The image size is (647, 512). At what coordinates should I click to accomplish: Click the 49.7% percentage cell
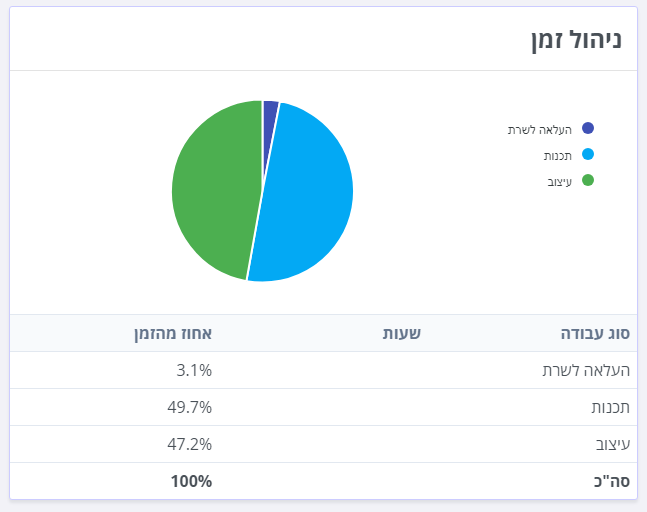pyautogui.click(x=189, y=407)
